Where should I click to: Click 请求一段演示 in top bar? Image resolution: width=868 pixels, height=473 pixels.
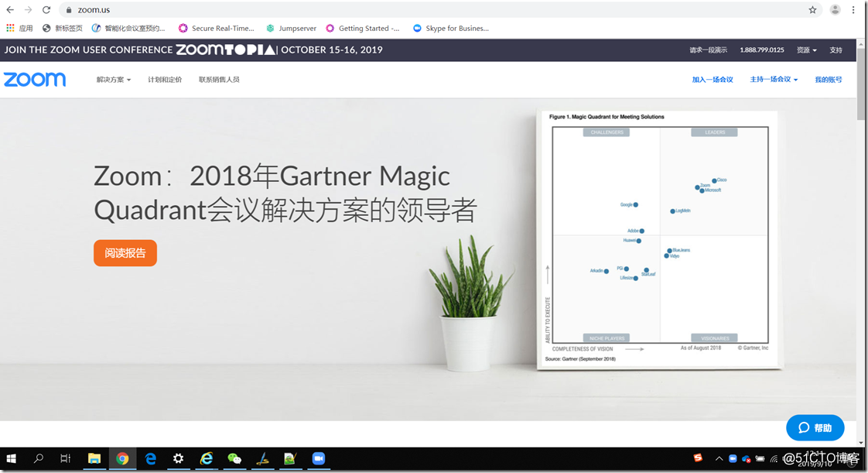pos(708,50)
